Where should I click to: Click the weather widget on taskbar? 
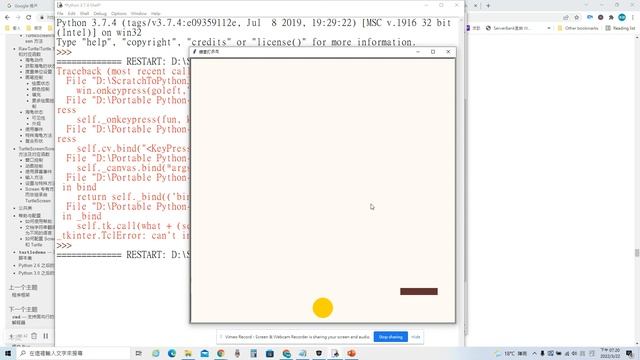[x=511, y=353]
